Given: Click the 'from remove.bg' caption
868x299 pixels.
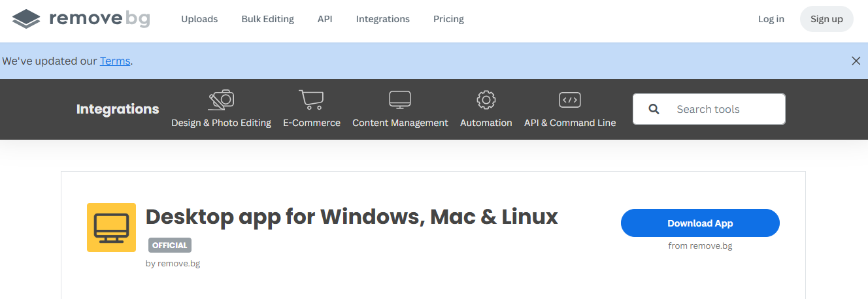Looking at the screenshot, I should coord(700,246).
